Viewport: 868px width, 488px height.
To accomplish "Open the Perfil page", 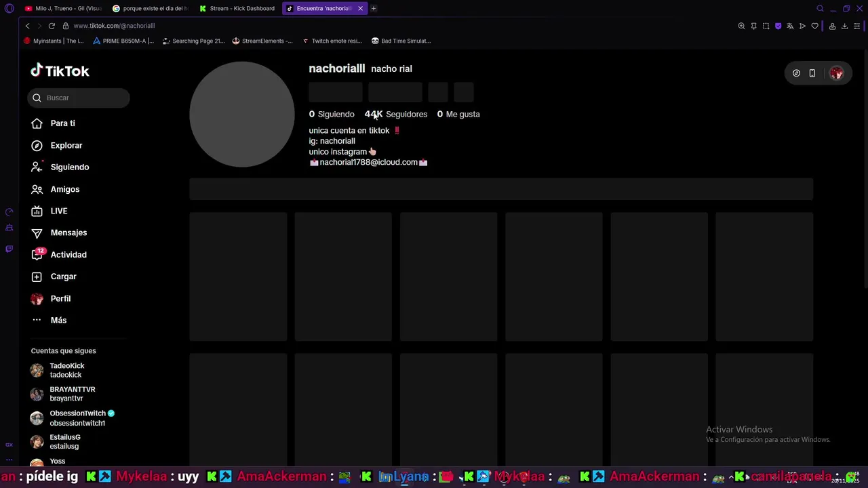I will pyautogui.click(x=60, y=298).
